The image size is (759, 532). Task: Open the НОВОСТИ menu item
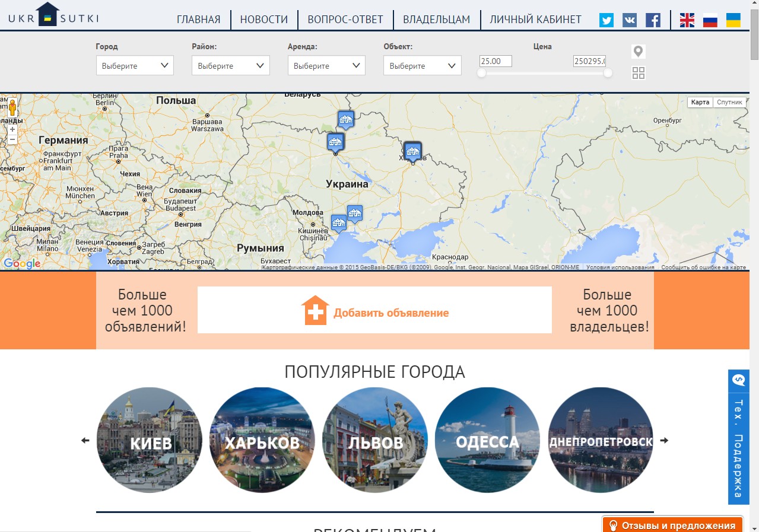click(x=264, y=20)
